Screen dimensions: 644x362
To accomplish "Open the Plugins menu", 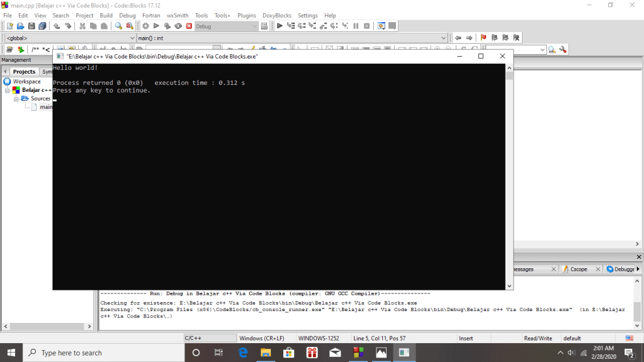I will (x=247, y=15).
